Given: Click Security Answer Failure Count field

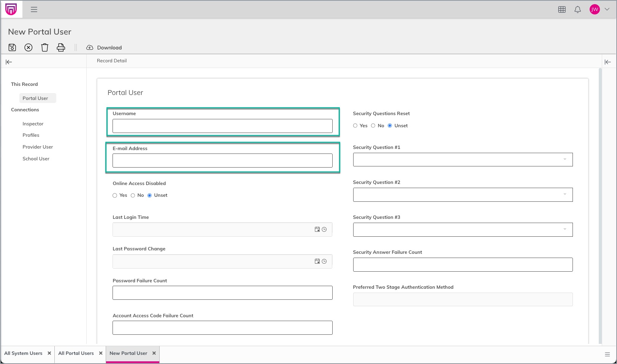Looking at the screenshot, I should (463, 265).
